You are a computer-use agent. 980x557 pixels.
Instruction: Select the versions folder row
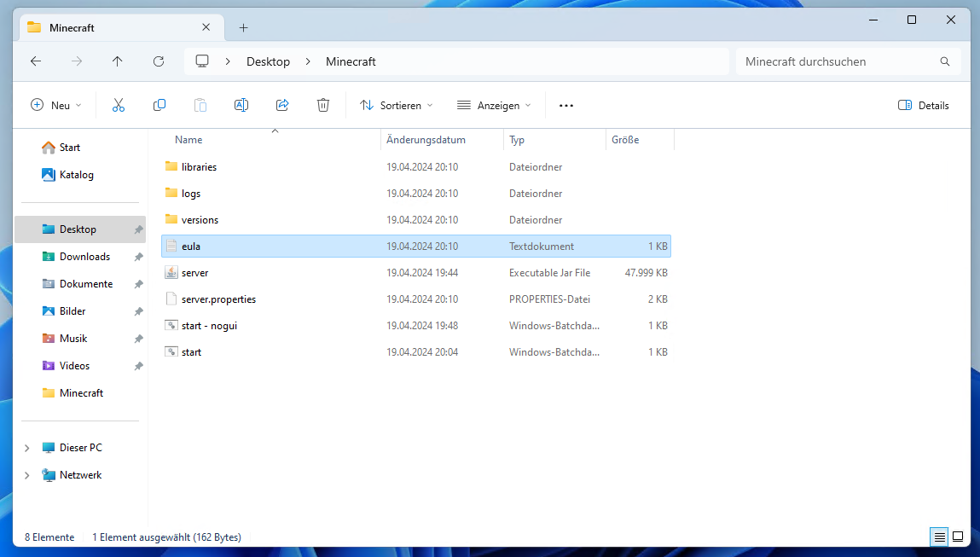coord(416,219)
